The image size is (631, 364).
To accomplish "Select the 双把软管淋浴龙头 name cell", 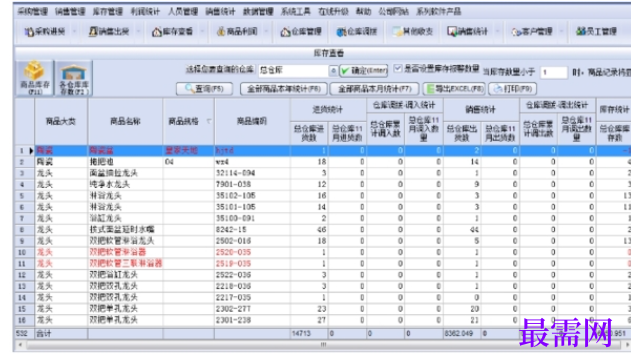I will [x=125, y=241].
